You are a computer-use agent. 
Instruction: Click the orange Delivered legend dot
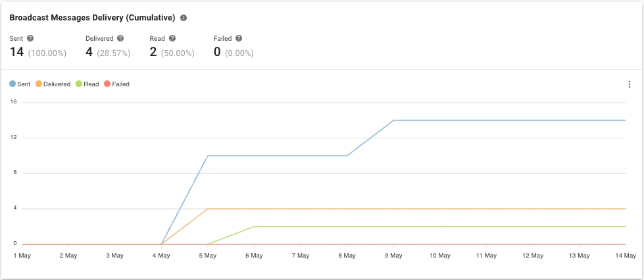pyautogui.click(x=39, y=84)
